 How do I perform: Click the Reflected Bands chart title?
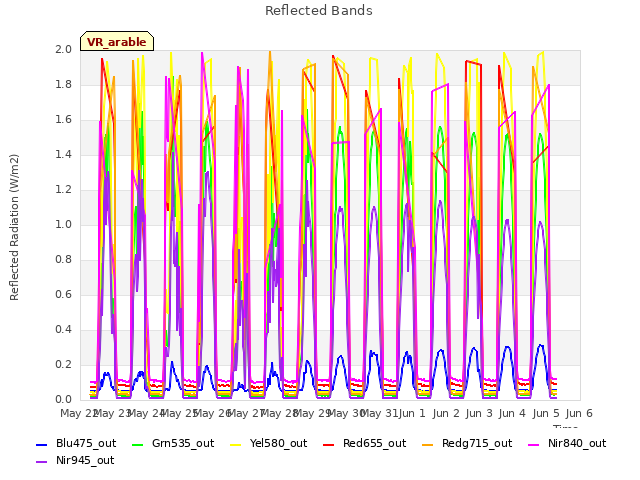point(319,11)
